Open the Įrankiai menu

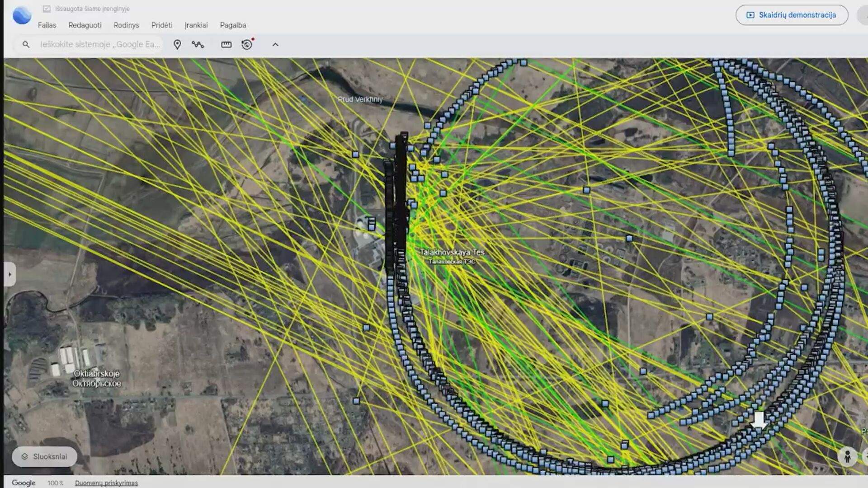pos(196,25)
